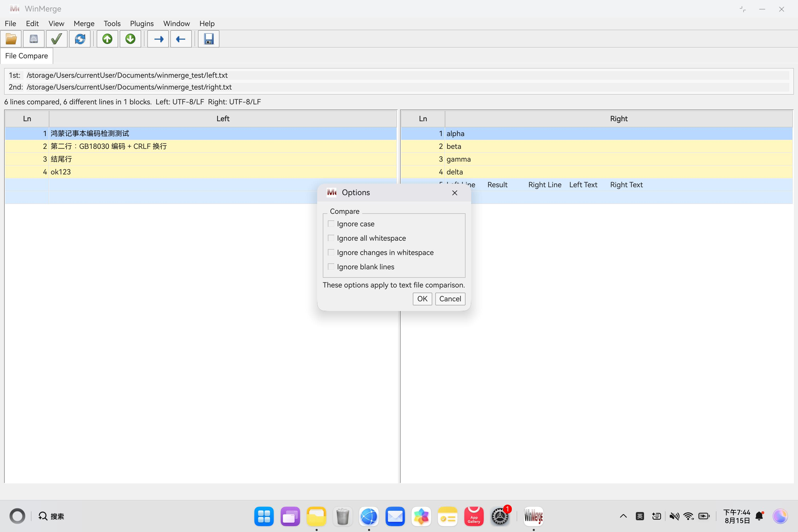
Task: Open the clock showing 下午7:44
Action: point(737,516)
